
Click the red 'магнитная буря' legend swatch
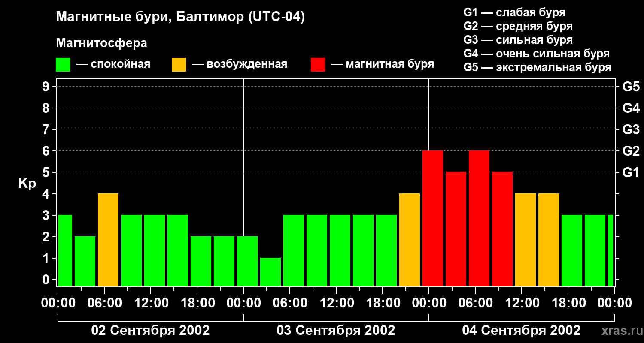318,65
